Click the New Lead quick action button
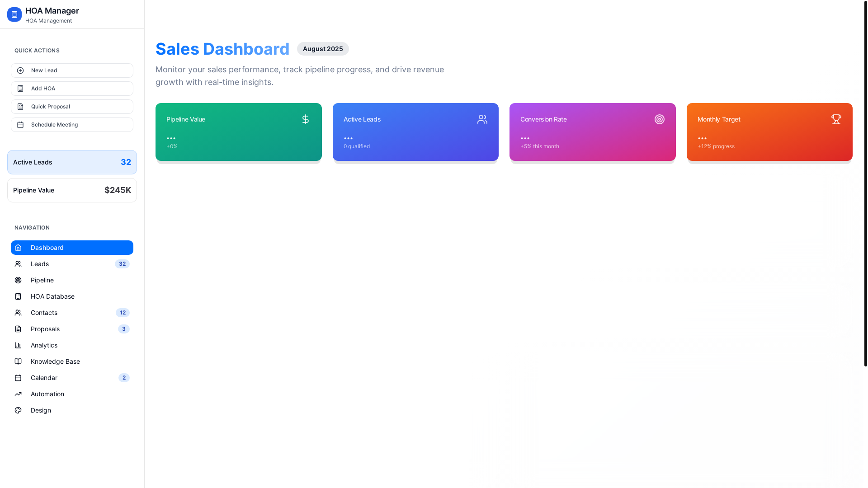The image size is (868, 488). tap(72, 70)
